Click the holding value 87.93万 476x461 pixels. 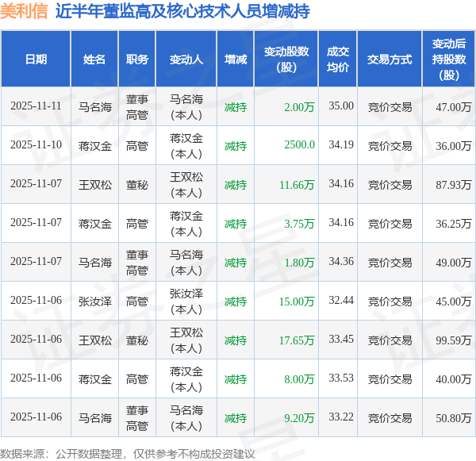(454, 185)
